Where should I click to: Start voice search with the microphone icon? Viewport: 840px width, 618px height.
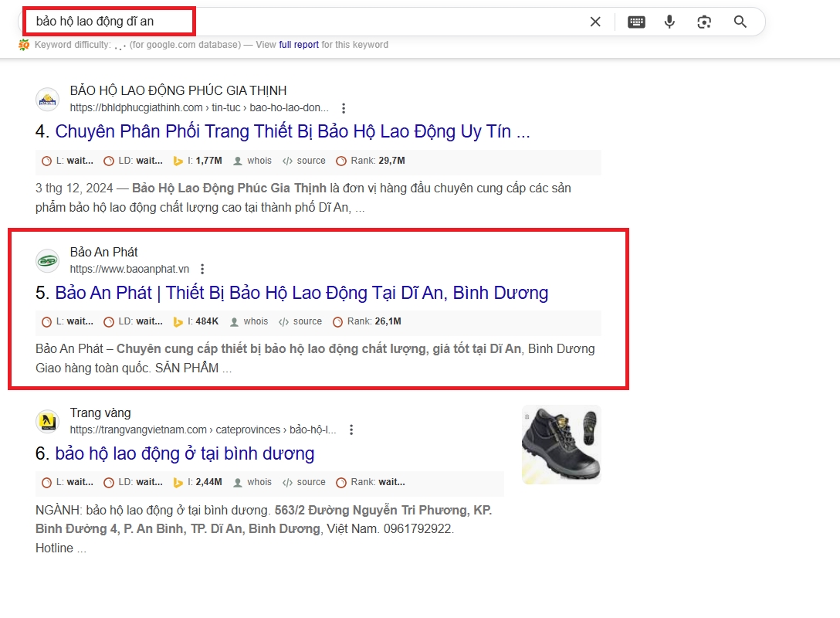(669, 22)
